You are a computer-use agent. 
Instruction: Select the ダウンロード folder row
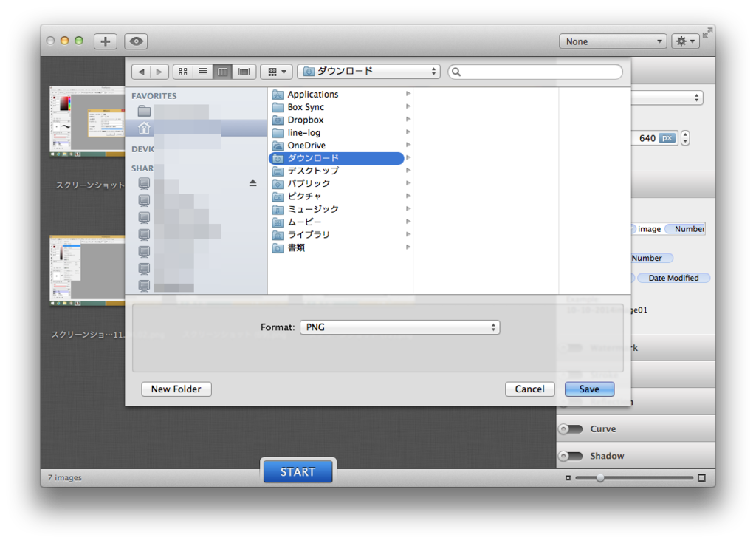pos(337,158)
